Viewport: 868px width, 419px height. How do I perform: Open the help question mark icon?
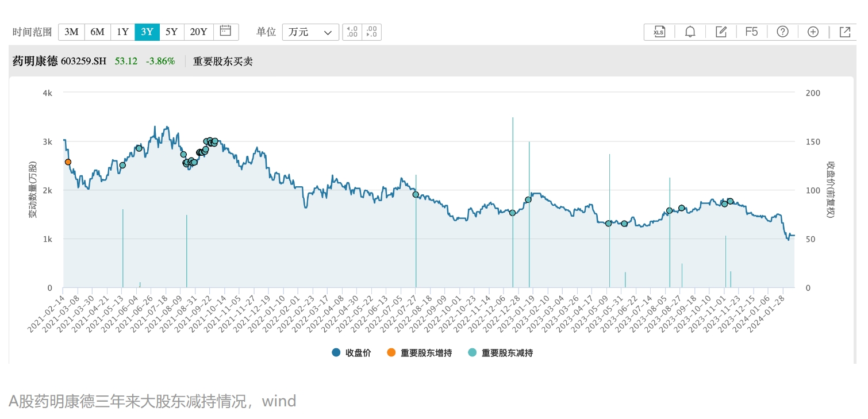(x=782, y=32)
